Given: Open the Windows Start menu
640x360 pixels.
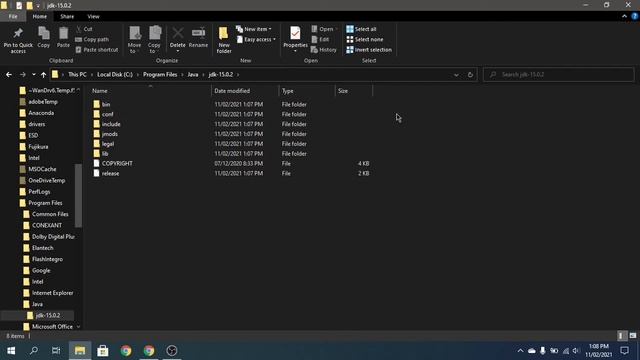Looking at the screenshot, I should pos(11,351).
